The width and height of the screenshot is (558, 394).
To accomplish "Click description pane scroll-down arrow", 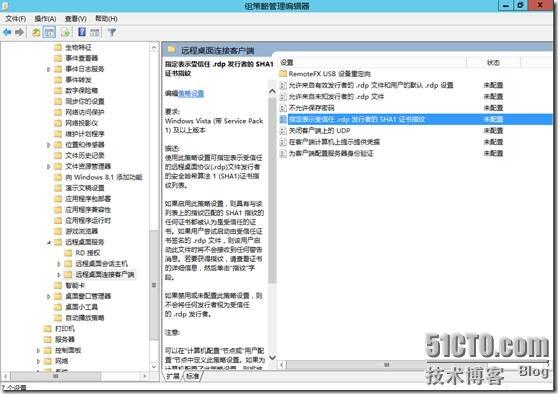I will 272,357.
